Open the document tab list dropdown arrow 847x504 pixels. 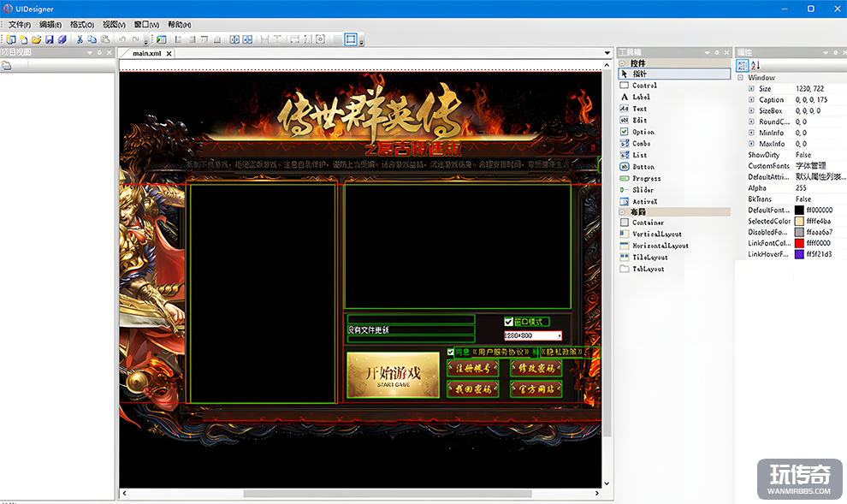tap(607, 53)
